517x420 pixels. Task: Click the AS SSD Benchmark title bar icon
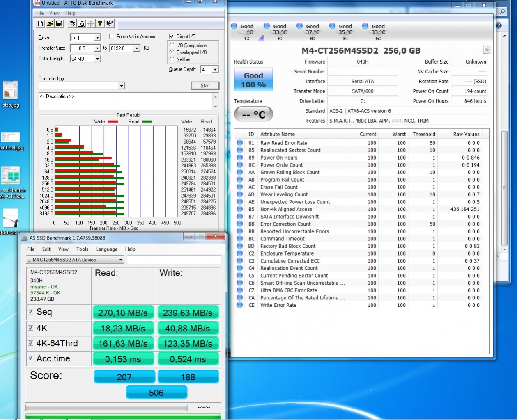(24, 238)
